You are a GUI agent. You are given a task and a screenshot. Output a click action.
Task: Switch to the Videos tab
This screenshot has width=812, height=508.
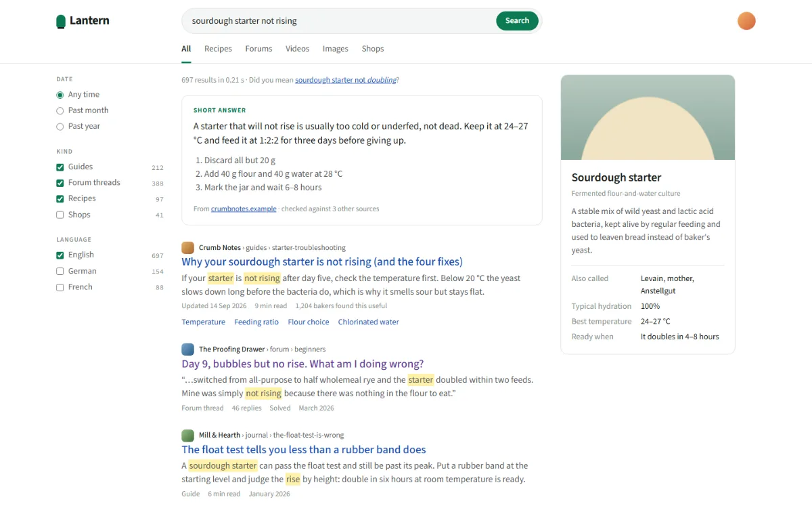point(297,49)
